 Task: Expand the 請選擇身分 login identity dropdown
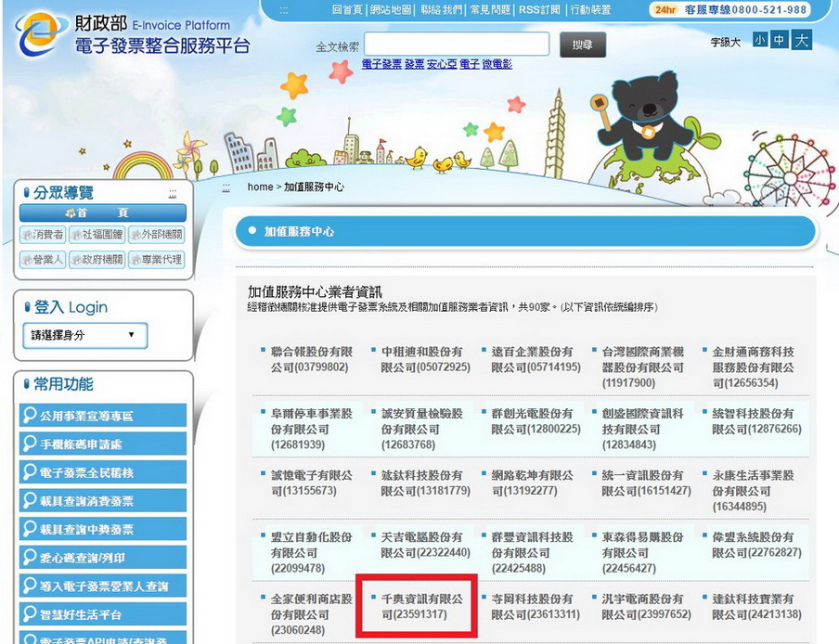tap(85, 335)
